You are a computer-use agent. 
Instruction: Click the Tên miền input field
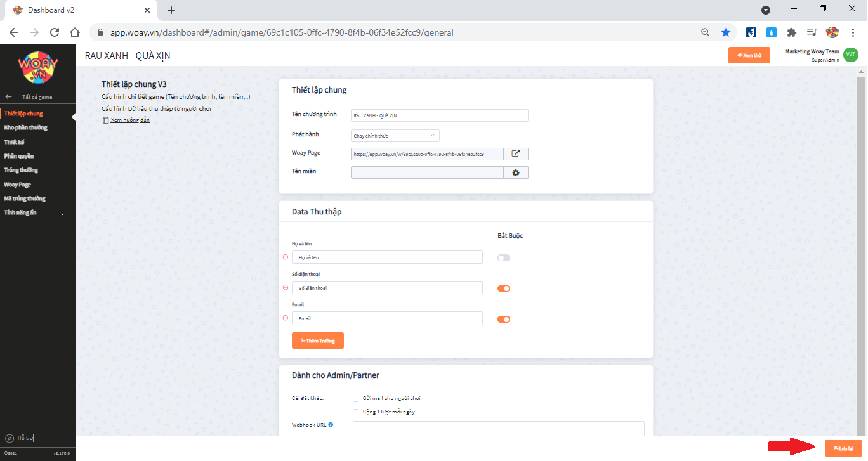pyautogui.click(x=427, y=172)
